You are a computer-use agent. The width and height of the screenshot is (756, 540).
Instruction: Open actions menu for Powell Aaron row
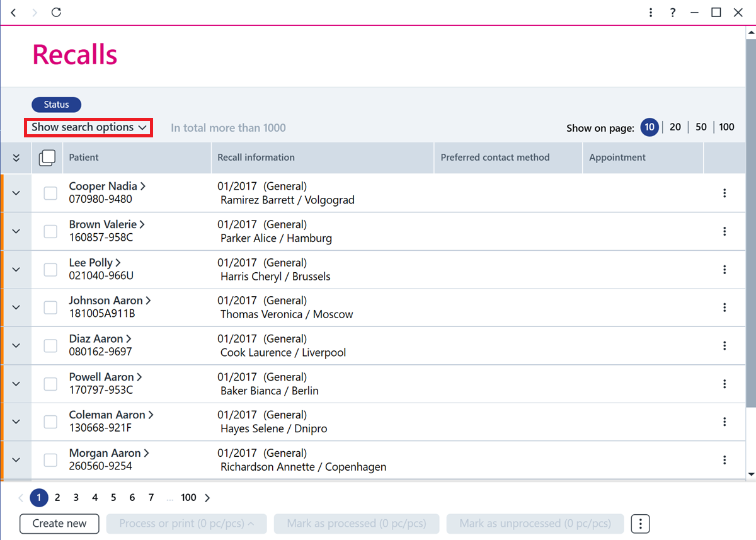(x=724, y=384)
